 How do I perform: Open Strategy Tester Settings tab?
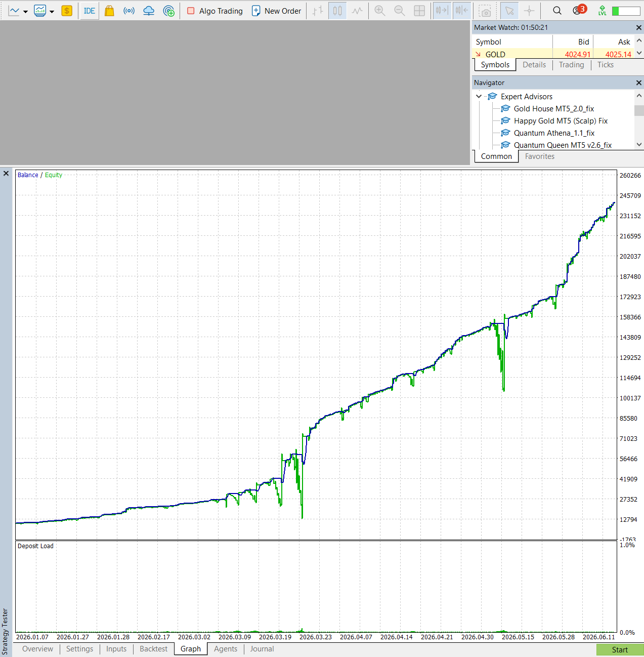(79, 649)
